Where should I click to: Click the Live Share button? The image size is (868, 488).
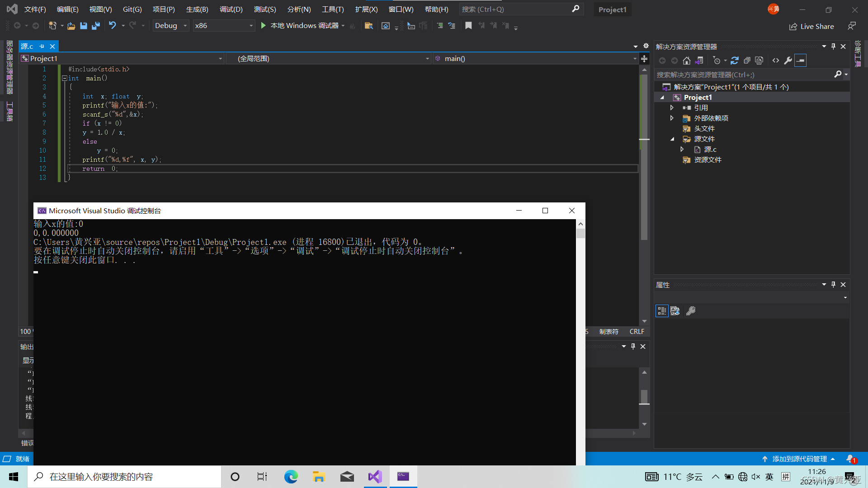(x=811, y=27)
